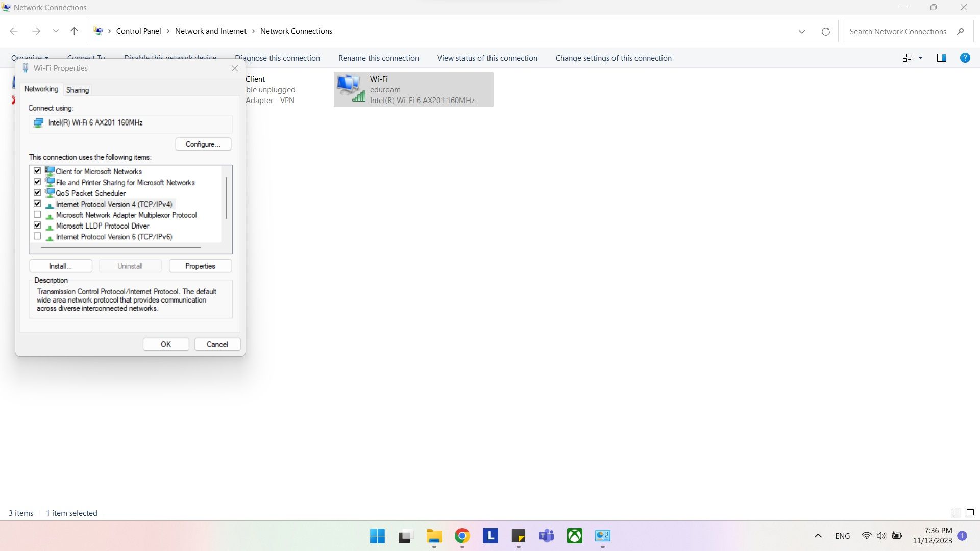Click the Xbox taskbar icon
This screenshot has height=551, width=980.
click(575, 536)
